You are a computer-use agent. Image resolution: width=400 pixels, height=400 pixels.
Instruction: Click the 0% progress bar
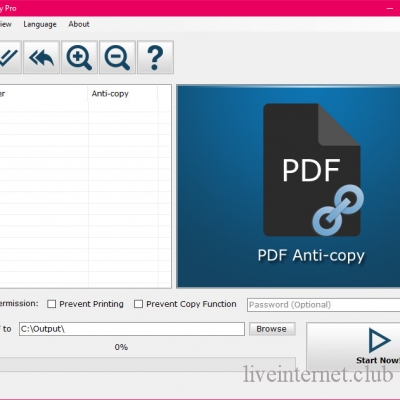pyautogui.click(x=148, y=364)
